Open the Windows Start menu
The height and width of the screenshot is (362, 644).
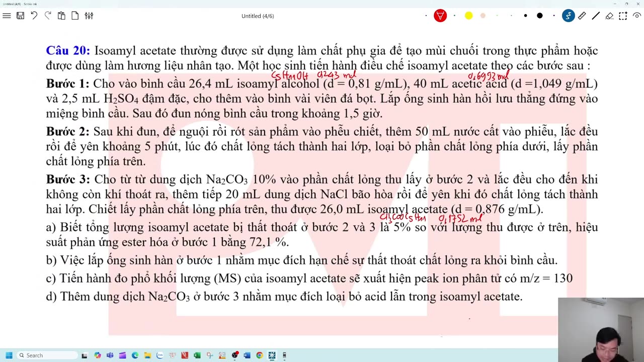(x=9, y=355)
